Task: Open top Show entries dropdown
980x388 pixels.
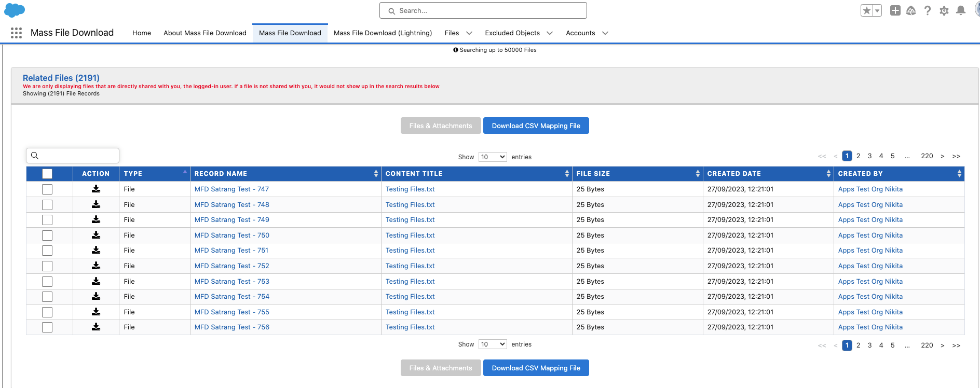Action: (493, 157)
